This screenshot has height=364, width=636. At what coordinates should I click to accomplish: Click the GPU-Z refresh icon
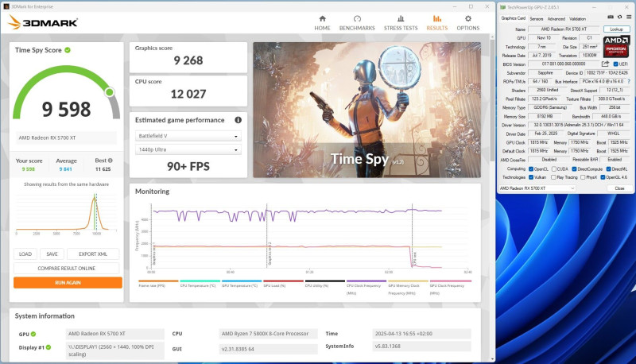pos(619,17)
